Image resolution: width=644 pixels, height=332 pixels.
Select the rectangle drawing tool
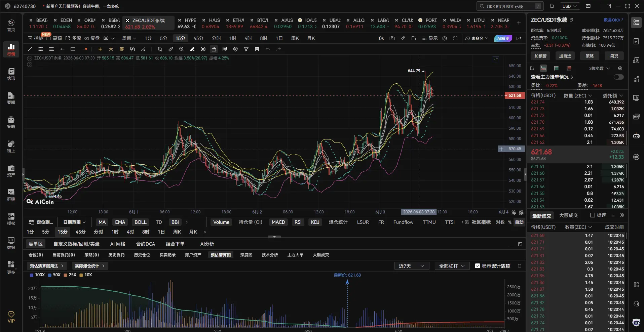click(73, 49)
